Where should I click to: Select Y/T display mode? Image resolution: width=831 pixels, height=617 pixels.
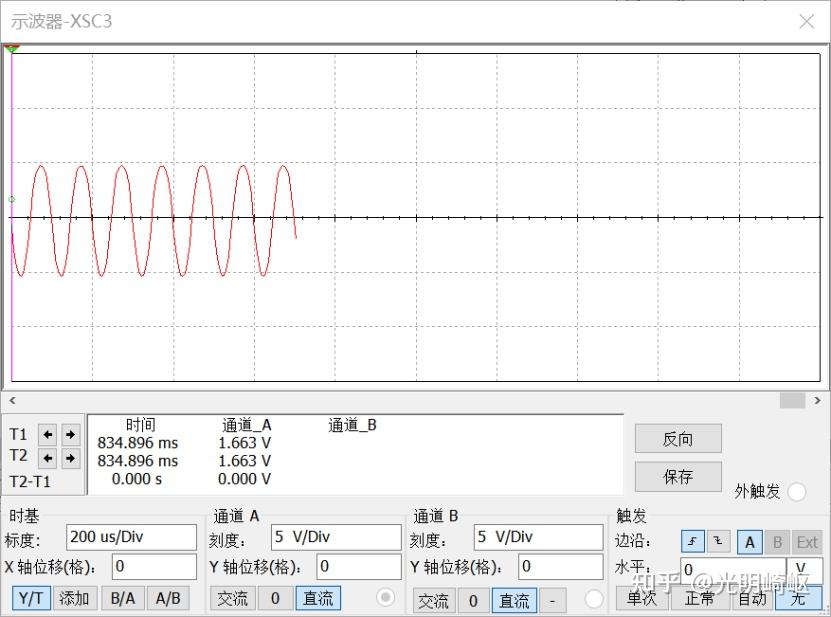click(31, 598)
